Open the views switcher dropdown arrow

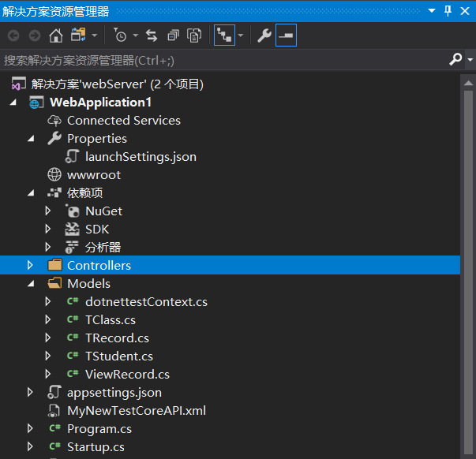(95, 35)
